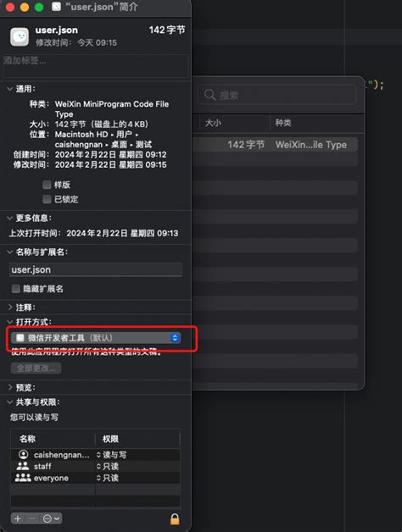Expand the 预览 section
This screenshot has width=402, height=532.
tap(10, 387)
